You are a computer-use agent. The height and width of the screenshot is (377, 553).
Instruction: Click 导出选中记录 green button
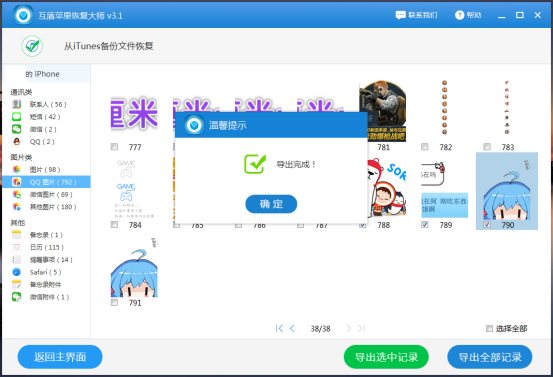pyautogui.click(x=386, y=357)
